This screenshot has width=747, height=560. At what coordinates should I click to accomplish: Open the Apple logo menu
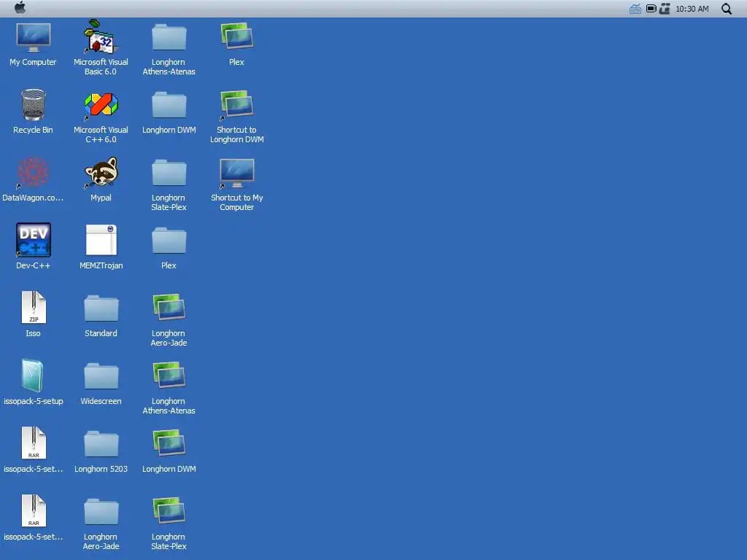pos(20,8)
